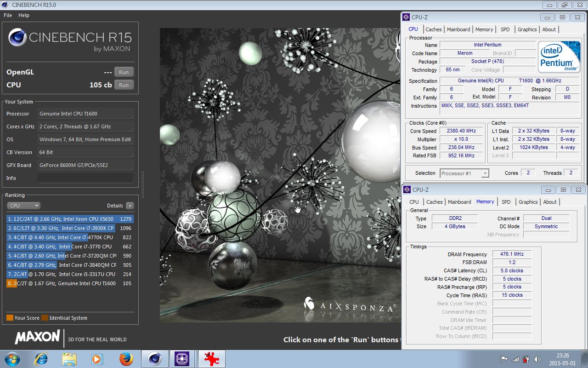Open Windows Media Player from taskbar
The image size is (588, 368).
click(x=97, y=358)
